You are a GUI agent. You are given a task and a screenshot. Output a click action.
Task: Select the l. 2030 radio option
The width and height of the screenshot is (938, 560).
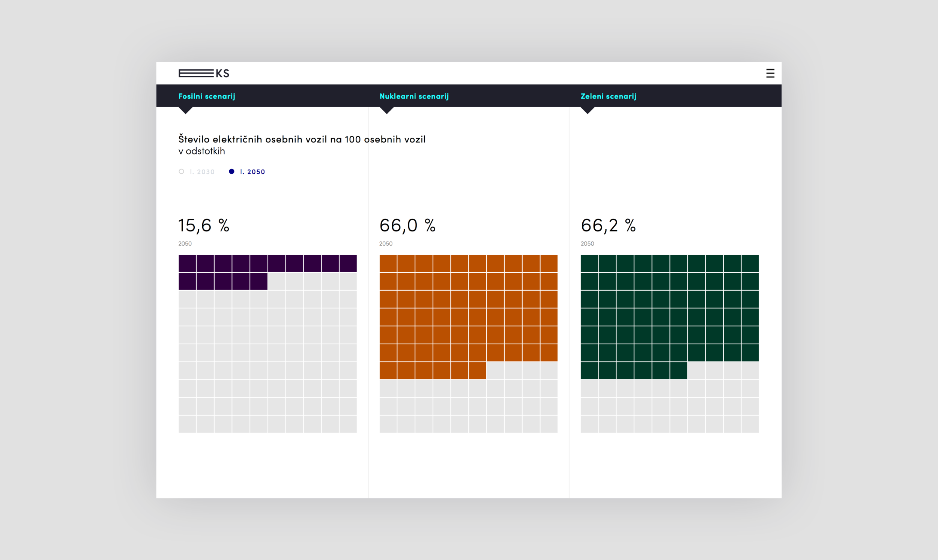pos(197,172)
